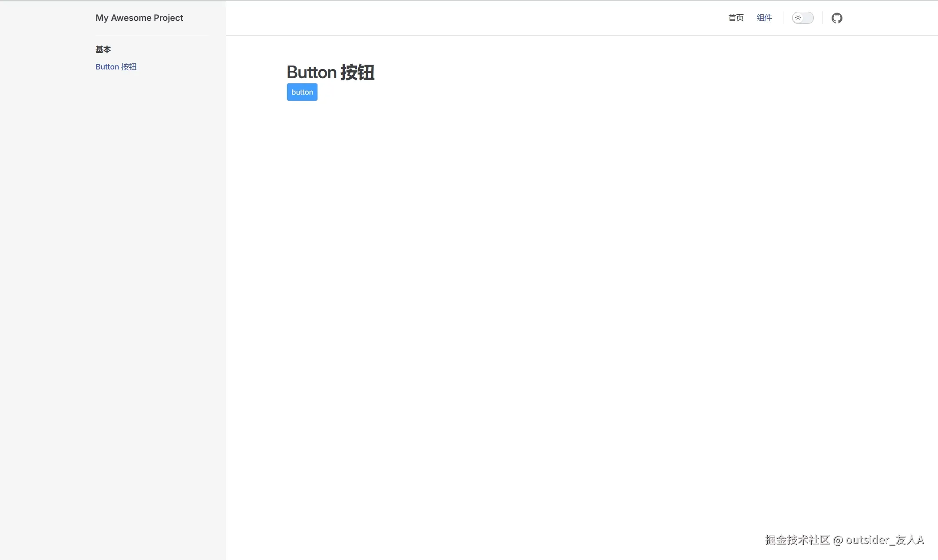Click the 组件 link shown in active blue
This screenshot has width=938, height=560.
764,18
